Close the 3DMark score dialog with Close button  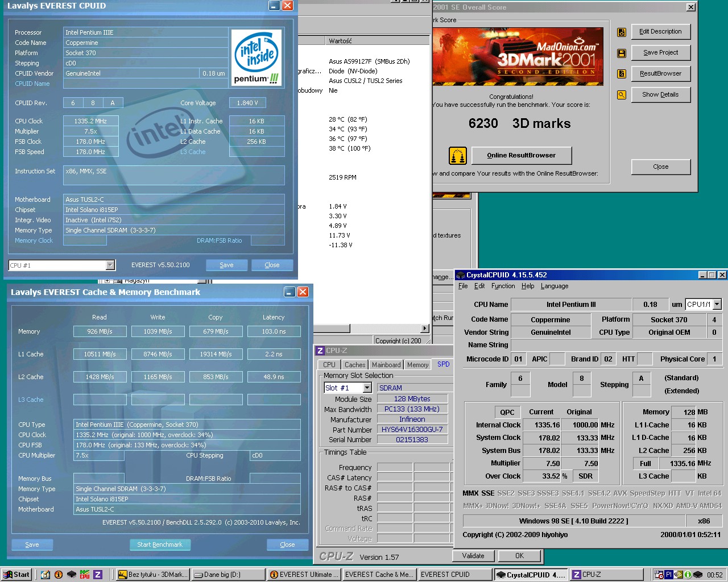661,167
